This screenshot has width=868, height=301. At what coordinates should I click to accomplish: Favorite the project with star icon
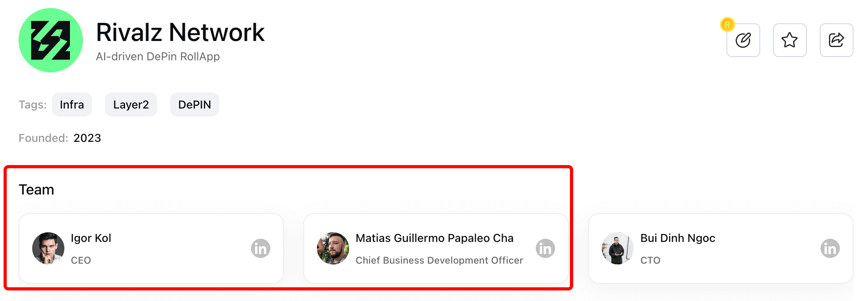(790, 40)
